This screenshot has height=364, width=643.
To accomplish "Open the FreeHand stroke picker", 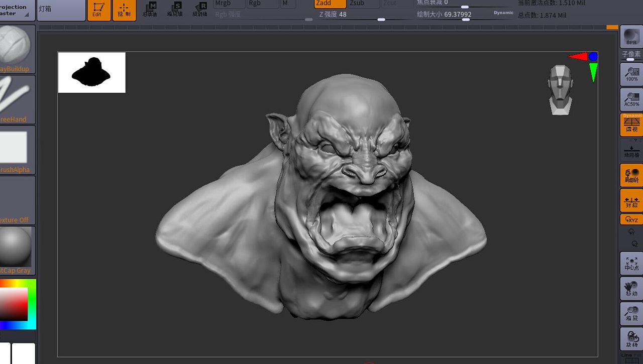I will tap(18, 99).
